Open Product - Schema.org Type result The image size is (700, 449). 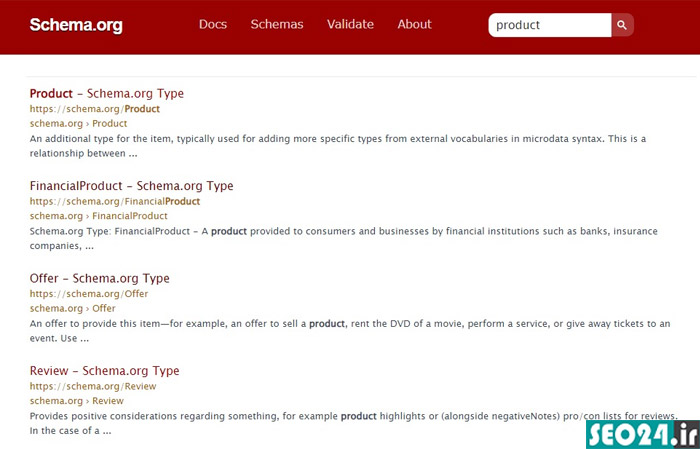point(107,93)
